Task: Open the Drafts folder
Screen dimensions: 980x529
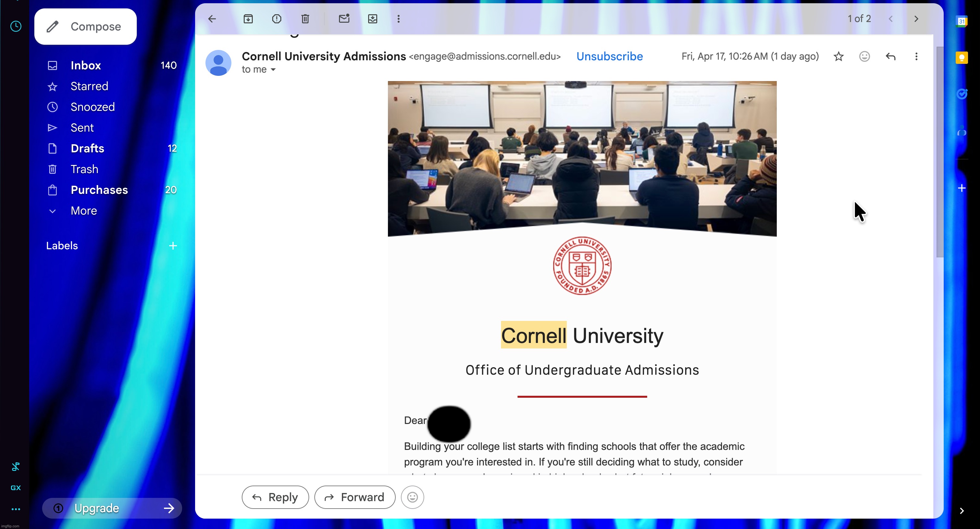Action: pyautogui.click(x=87, y=148)
